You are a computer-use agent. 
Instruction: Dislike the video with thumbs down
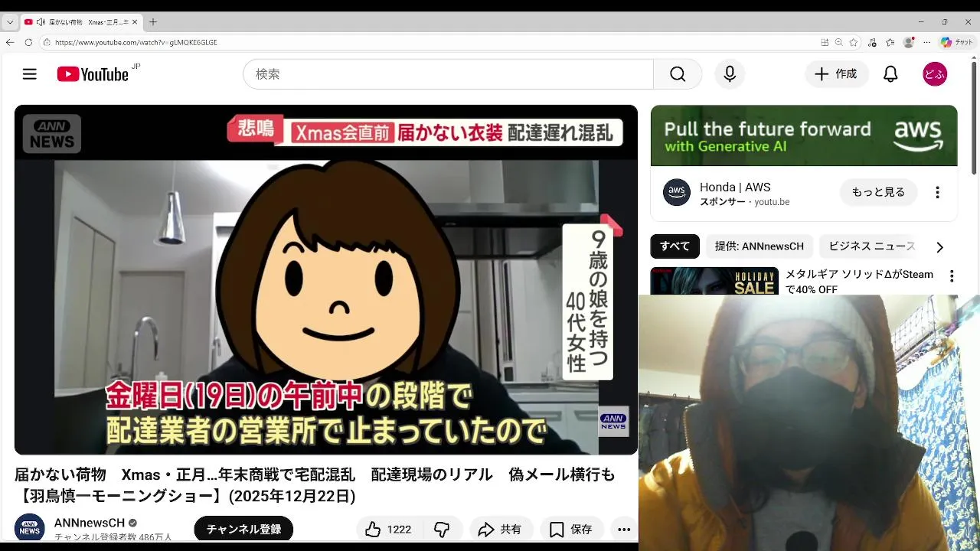442,529
